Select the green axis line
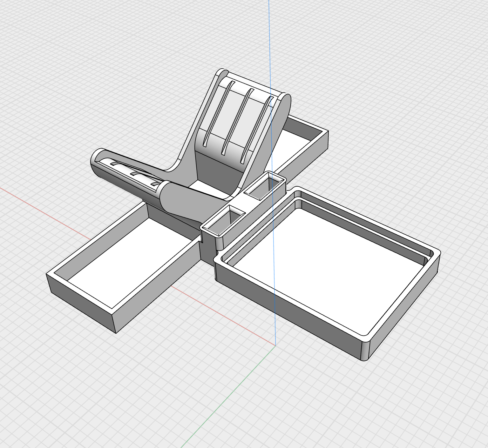Image resolution: width=488 pixels, height=448 pixels. pos(222,403)
